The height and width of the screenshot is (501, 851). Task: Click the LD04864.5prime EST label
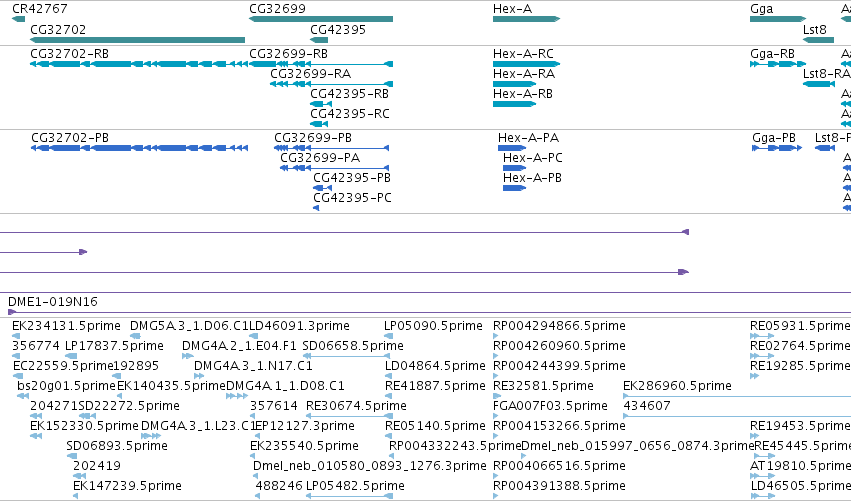(x=435, y=366)
